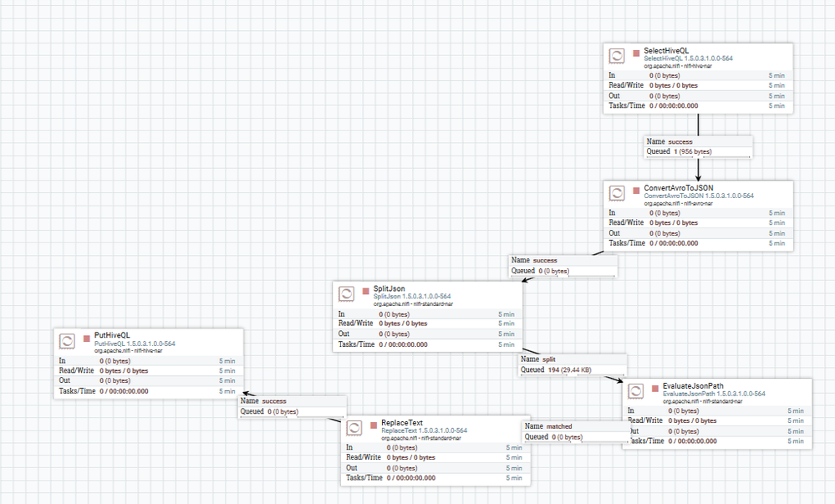Select the success connection between ConvertAvroToJSON and SplitJson
Image resolution: width=835 pixels, height=504 pixels.
click(563, 265)
